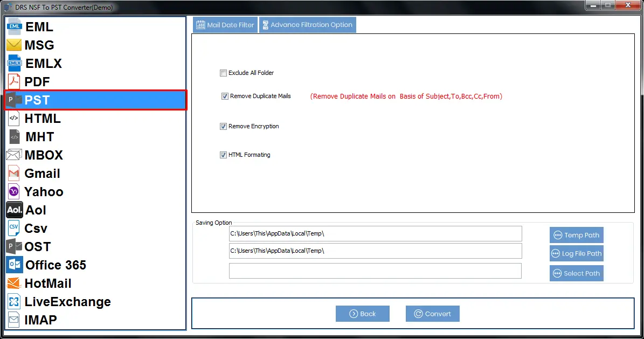Focus the temp path text field
The width and height of the screenshot is (644, 339).
376,233
